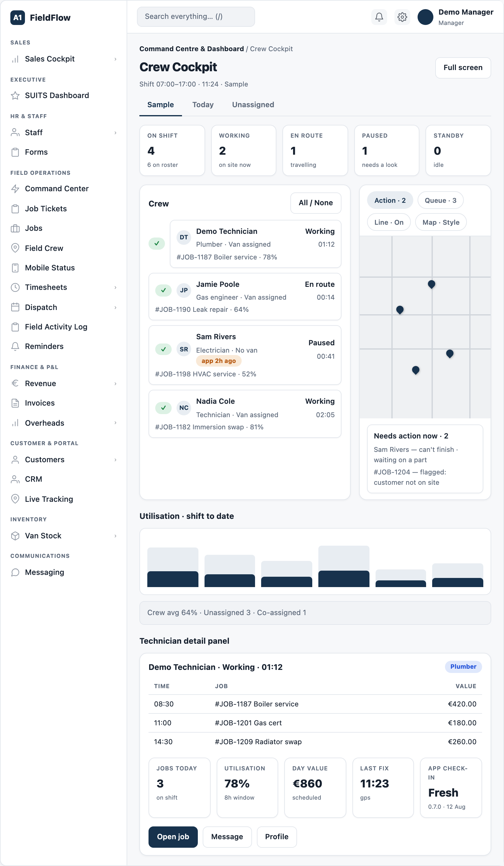Click the first utilisation bar
Image resolution: width=504 pixels, height=866 pixels.
(x=173, y=567)
